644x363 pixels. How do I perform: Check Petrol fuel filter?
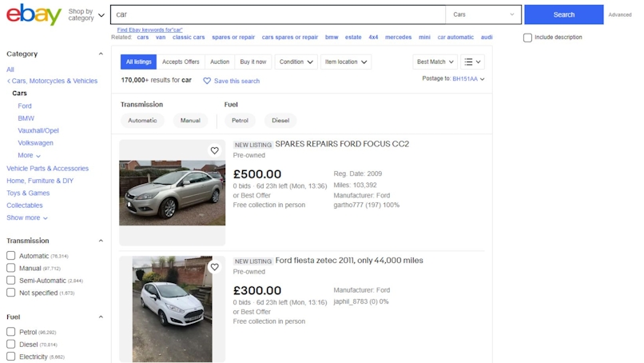tap(11, 332)
